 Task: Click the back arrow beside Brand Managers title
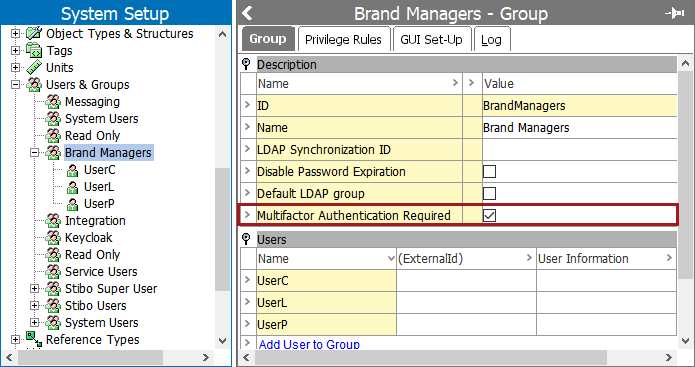click(247, 13)
